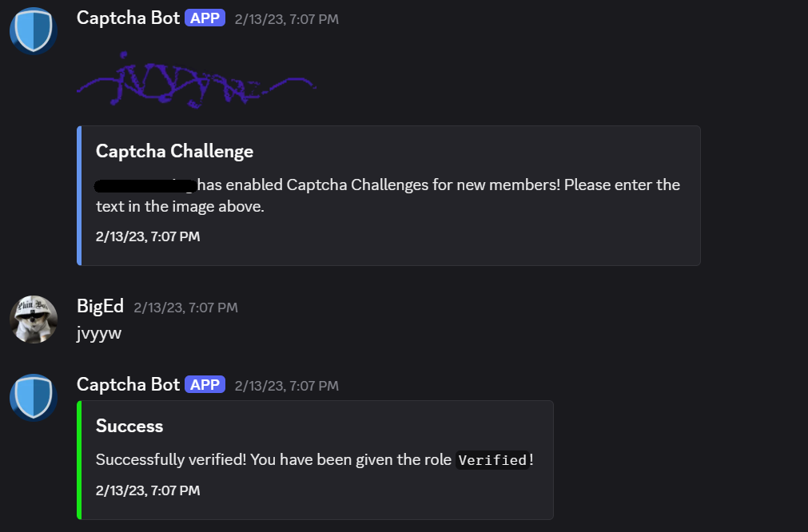Click the BigEd username
808x532 pixels.
coord(100,306)
